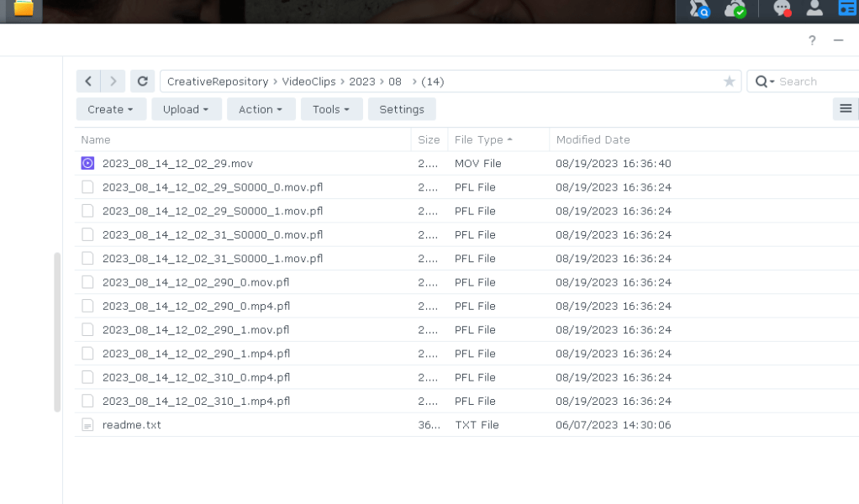Select the readme.txt file name
Screen dimensions: 859x504
(131, 425)
